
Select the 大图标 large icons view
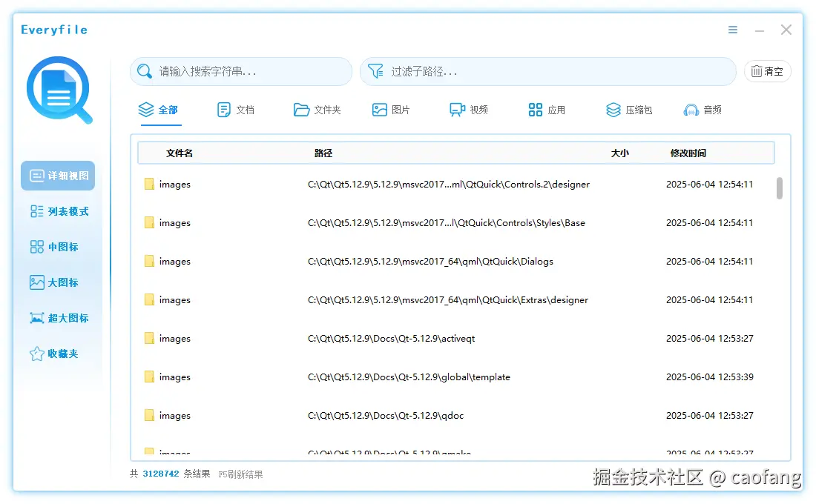(x=57, y=282)
